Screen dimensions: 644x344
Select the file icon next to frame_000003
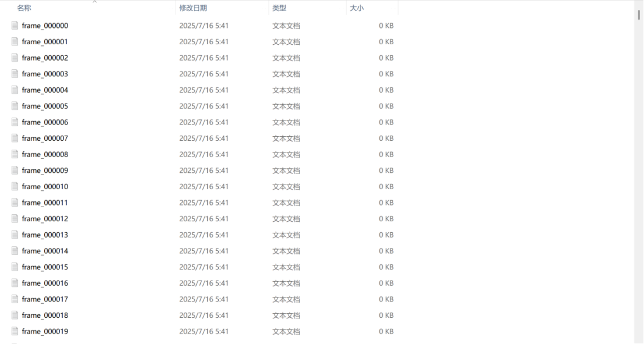pos(15,74)
